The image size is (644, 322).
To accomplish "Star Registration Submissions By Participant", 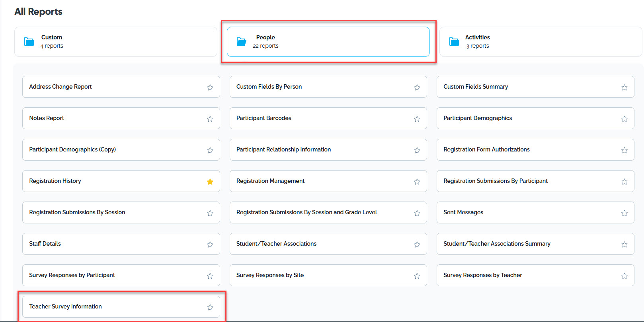I will click(624, 182).
